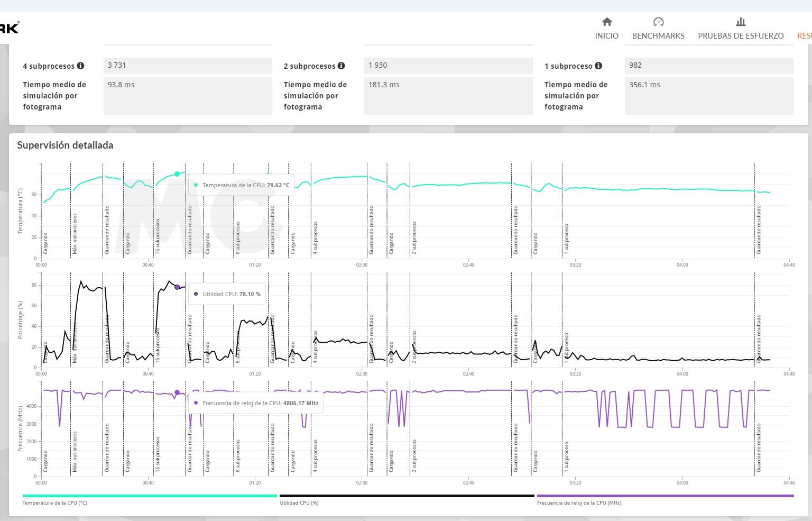Click the 2 subprocesos score 1 930
The height and width of the screenshot is (521, 812).
click(x=448, y=66)
